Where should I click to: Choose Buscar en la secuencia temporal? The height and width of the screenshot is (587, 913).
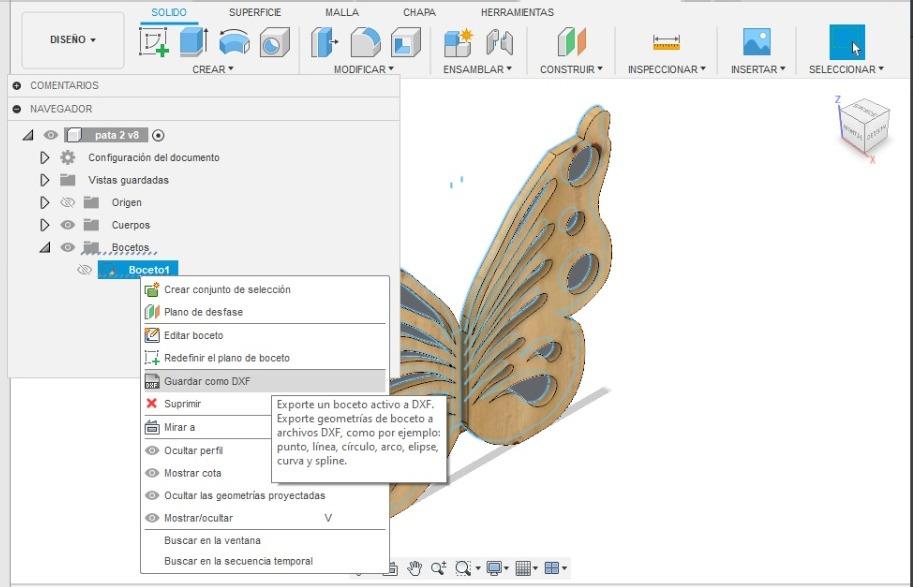click(264, 561)
